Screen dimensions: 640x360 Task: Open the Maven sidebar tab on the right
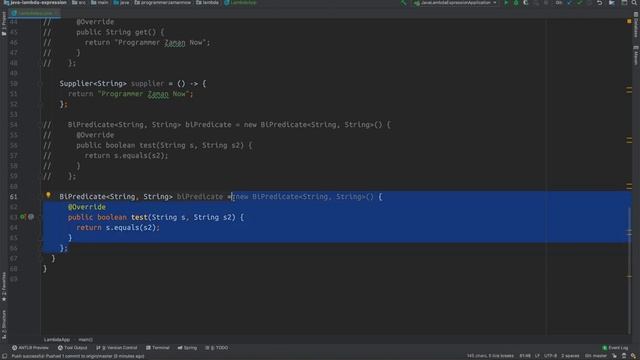[x=636, y=56]
